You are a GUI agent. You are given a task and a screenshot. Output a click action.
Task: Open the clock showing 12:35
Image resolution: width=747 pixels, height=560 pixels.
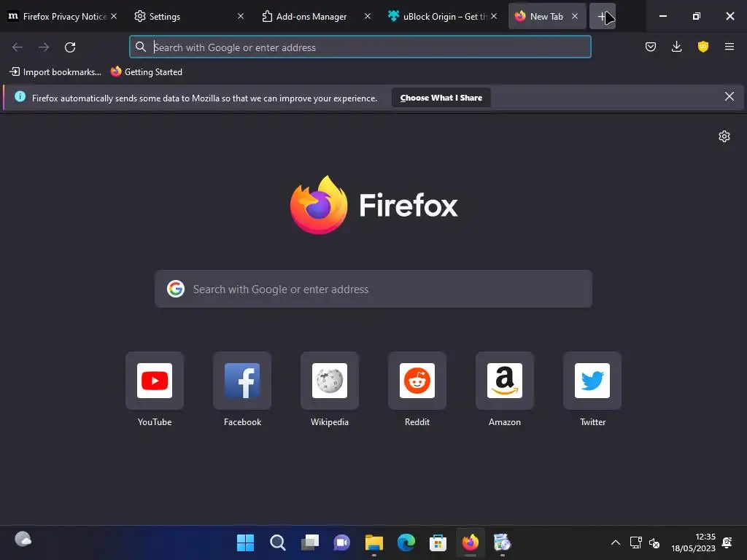click(x=693, y=542)
